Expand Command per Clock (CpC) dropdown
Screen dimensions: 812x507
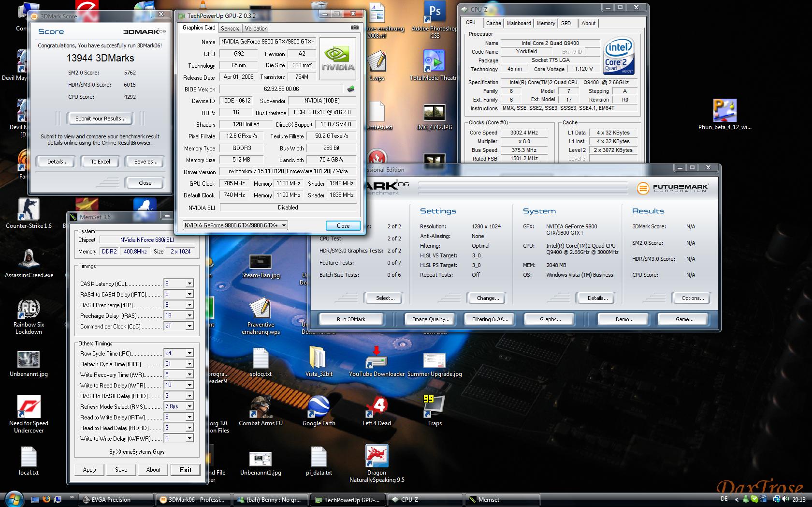pos(189,326)
